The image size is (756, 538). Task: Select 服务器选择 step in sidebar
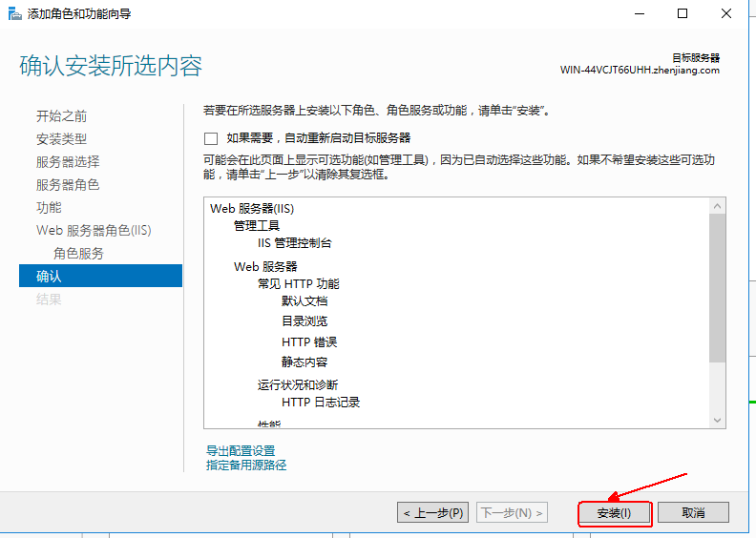tap(68, 162)
